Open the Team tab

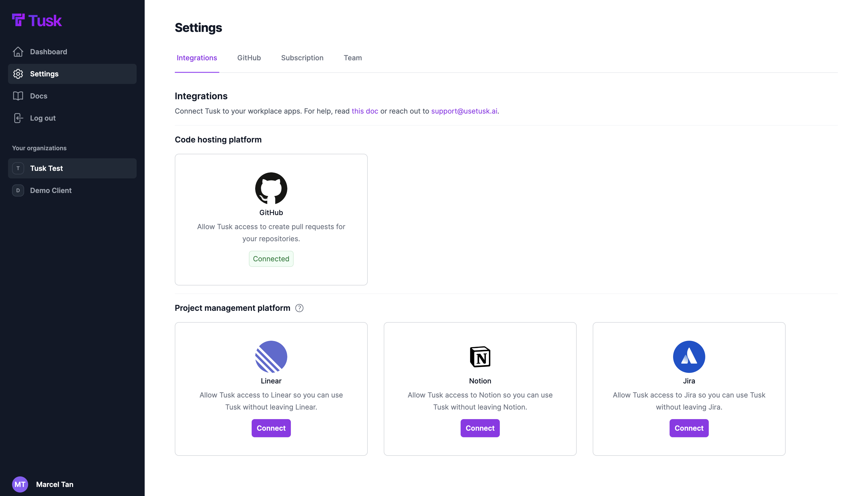click(353, 58)
